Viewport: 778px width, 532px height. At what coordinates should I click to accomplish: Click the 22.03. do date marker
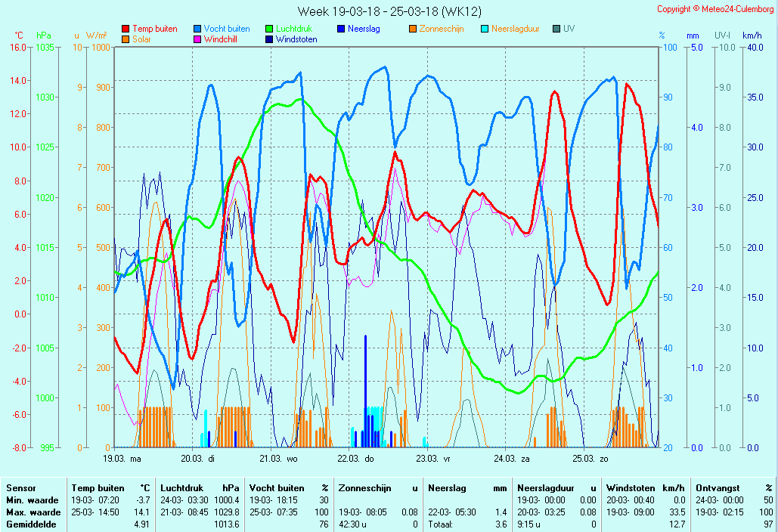pyautogui.click(x=355, y=458)
